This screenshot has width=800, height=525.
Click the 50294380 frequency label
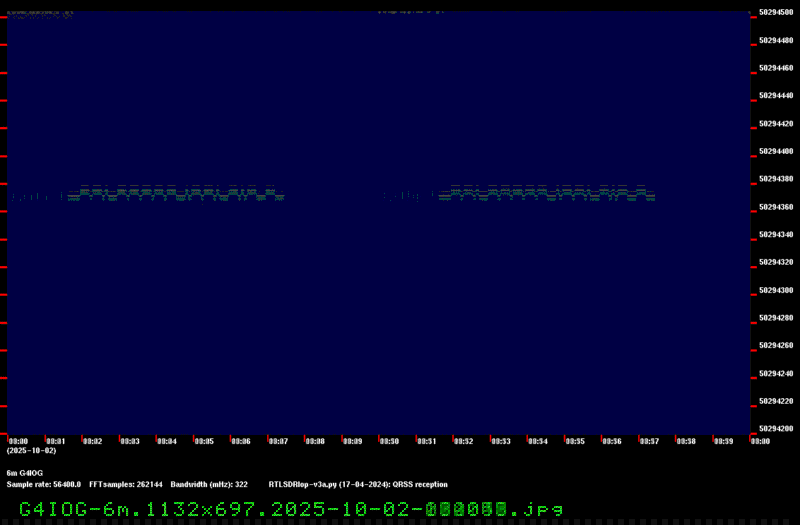776,179
